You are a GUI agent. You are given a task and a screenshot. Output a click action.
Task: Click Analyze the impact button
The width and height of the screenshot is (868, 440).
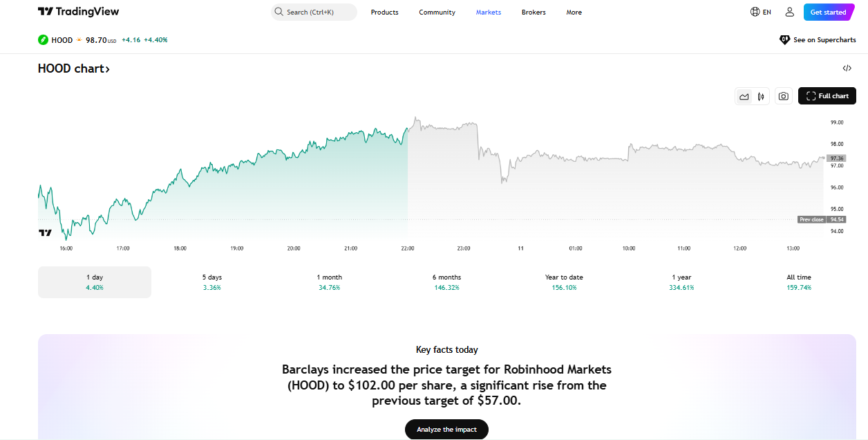pyautogui.click(x=446, y=430)
